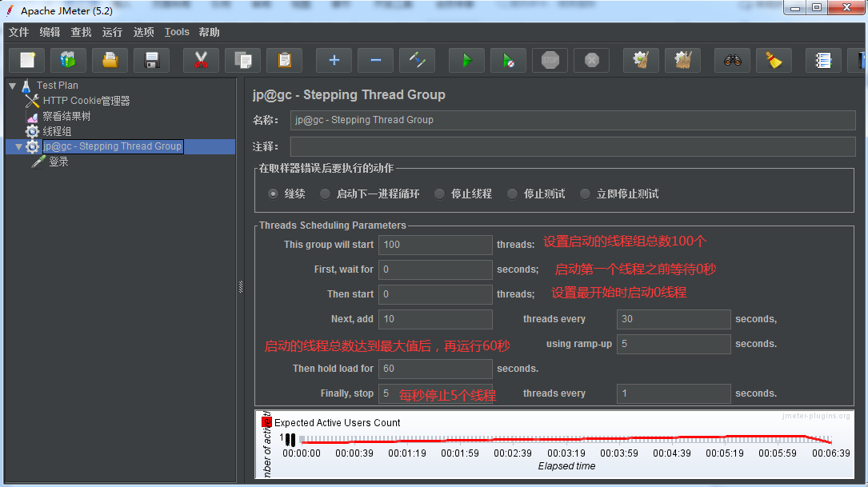Viewport: 868px width, 487px height.
Task: Click the 线程组 gear icon
Action: tap(32, 131)
